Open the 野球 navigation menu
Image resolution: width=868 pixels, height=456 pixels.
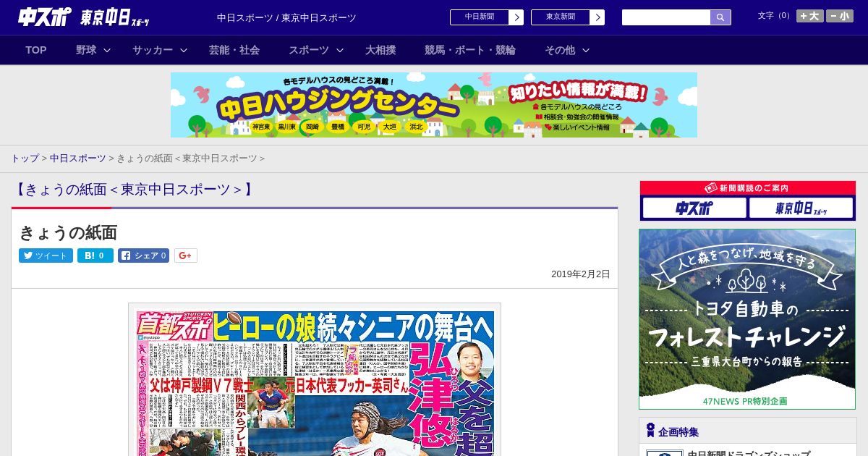[x=86, y=50]
